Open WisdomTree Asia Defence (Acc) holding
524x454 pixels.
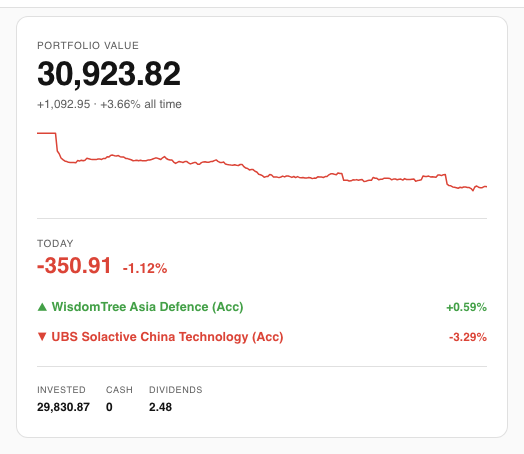pyautogui.click(x=147, y=307)
